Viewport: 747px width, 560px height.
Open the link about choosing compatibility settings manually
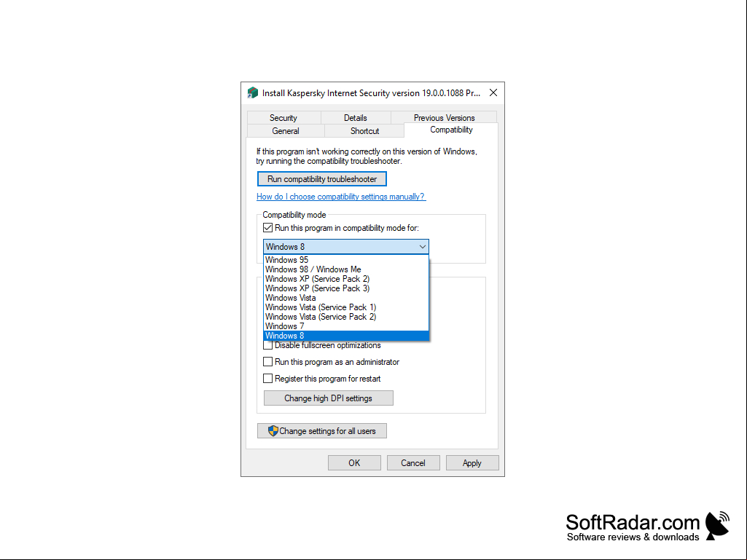[340, 197]
